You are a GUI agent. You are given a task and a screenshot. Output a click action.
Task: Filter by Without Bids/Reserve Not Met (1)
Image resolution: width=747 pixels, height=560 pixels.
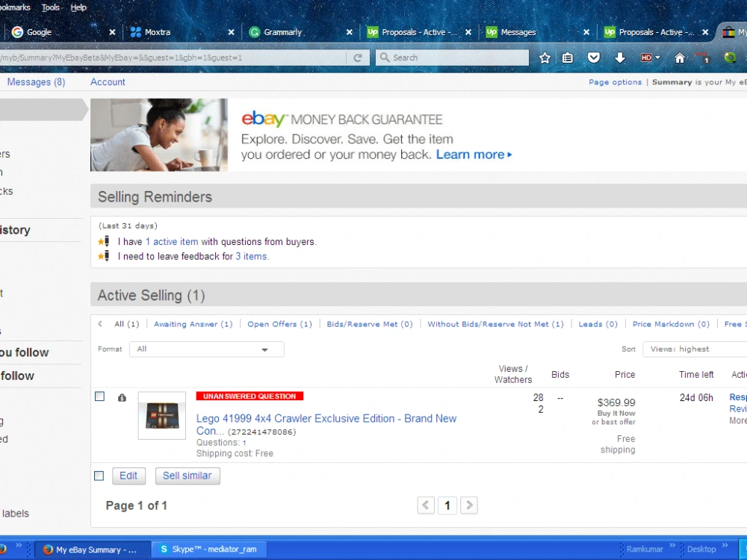pyautogui.click(x=495, y=324)
